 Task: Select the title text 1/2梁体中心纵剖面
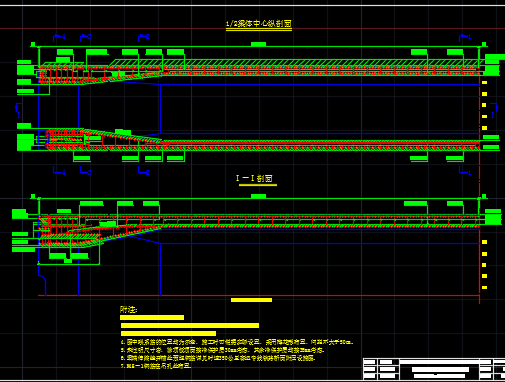click(x=259, y=24)
